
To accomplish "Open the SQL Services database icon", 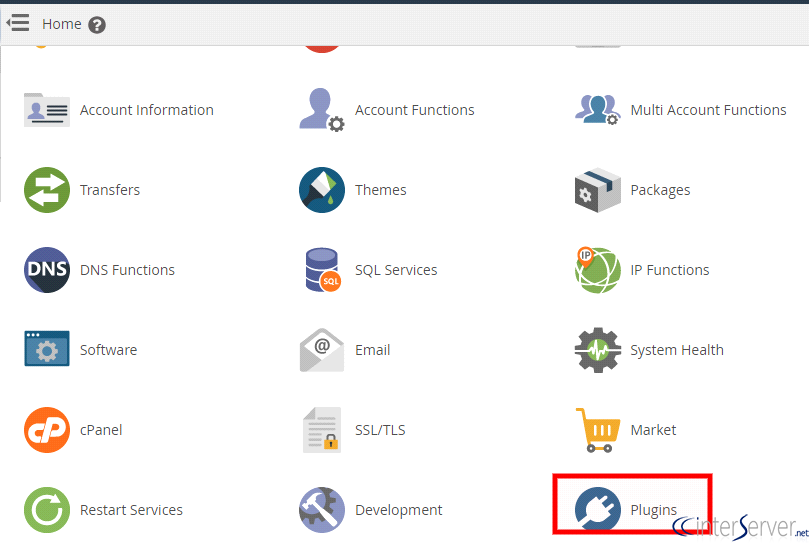I will (x=323, y=270).
